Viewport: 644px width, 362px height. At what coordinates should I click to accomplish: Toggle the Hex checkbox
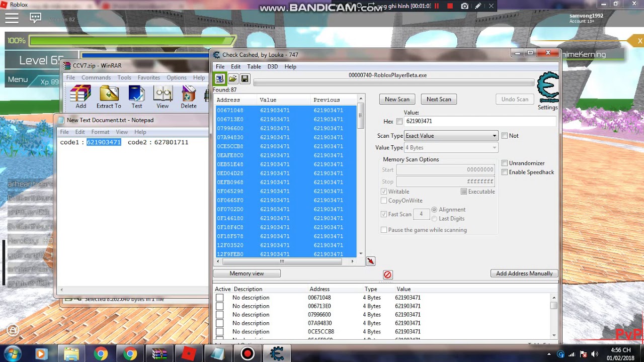399,121
